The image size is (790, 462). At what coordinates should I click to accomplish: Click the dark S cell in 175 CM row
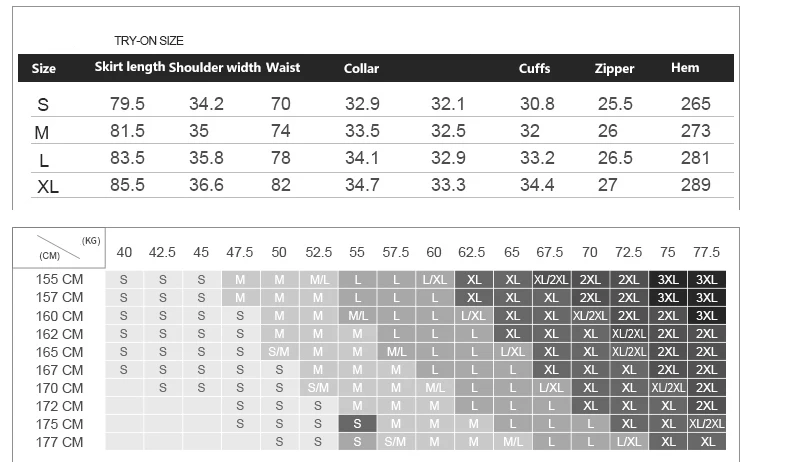click(357, 424)
